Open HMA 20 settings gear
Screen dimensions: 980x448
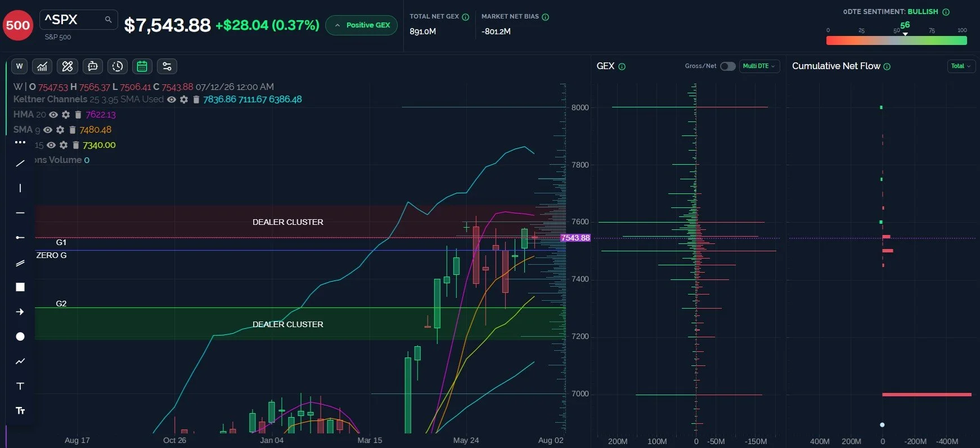pos(66,115)
